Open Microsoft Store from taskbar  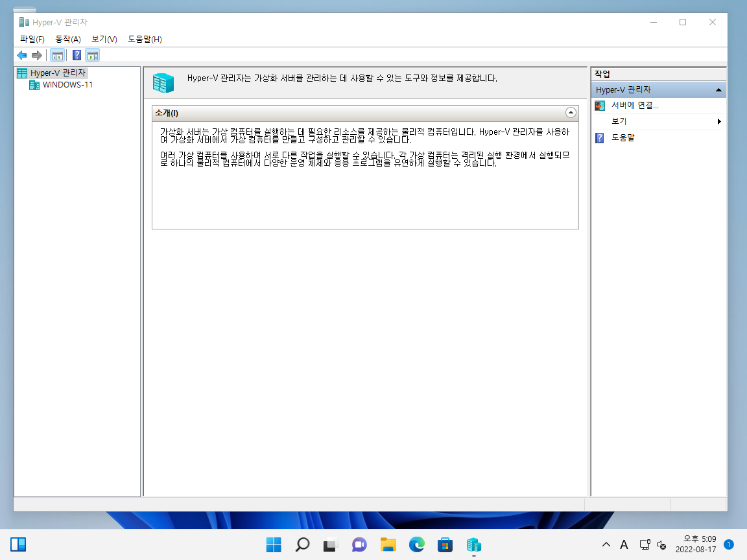tap(445, 544)
